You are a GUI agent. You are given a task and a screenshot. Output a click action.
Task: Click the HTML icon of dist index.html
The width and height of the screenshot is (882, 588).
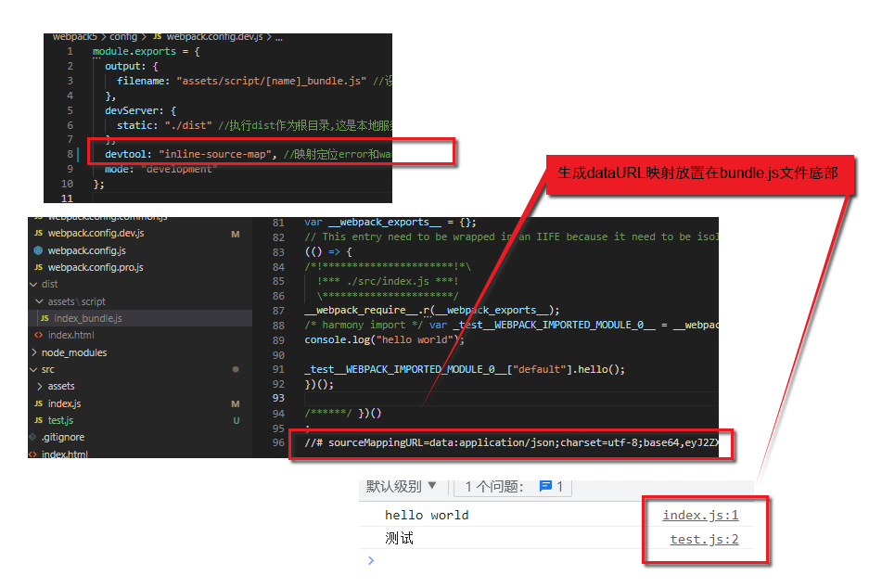[x=38, y=335]
